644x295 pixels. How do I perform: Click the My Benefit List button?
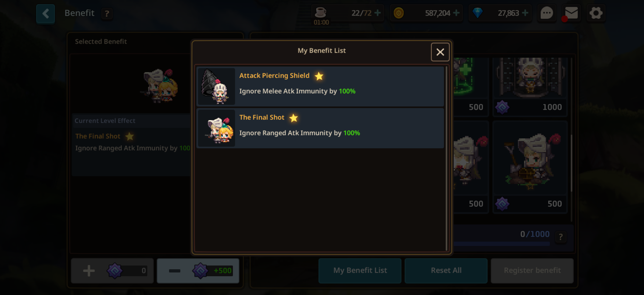click(360, 271)
